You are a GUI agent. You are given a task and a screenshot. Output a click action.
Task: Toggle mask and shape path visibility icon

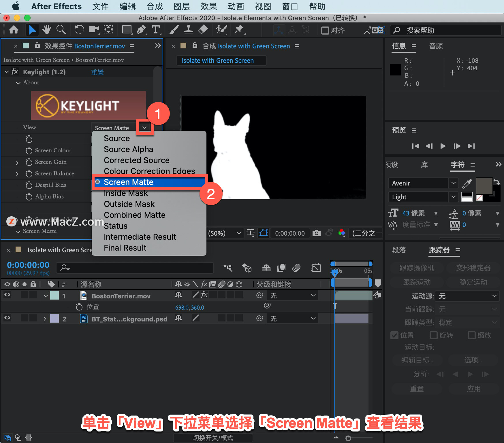point(264,233)
